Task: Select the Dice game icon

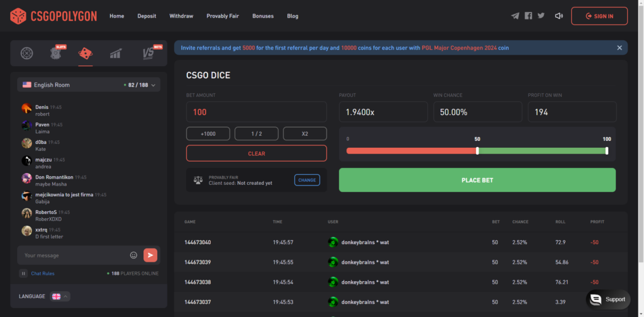Action: (x=86, y=53)
